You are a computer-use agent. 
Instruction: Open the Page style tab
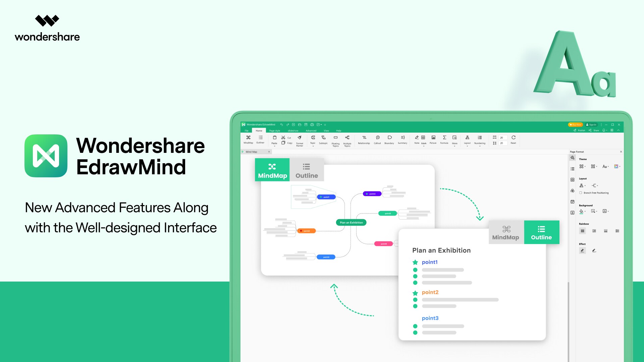click(275, 131)
